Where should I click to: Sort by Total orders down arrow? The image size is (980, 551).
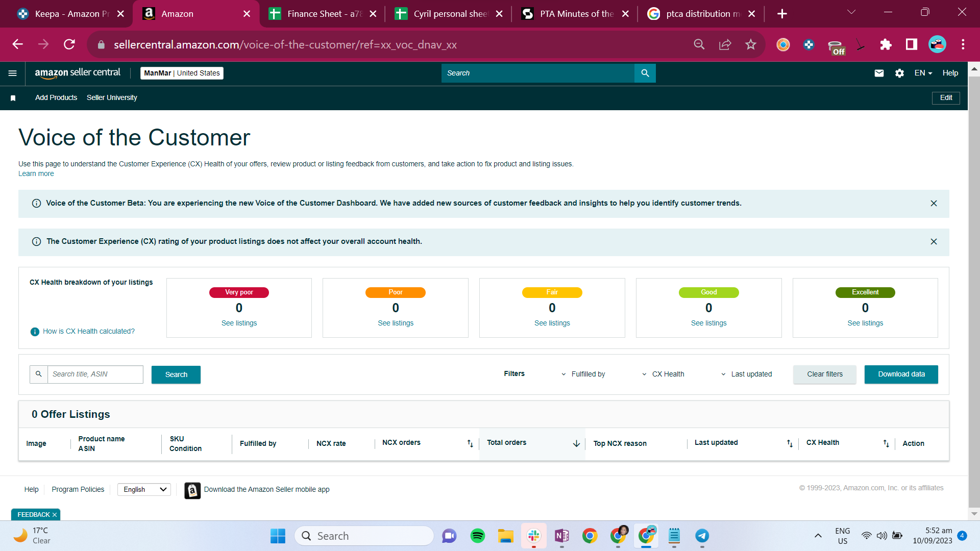[576, 443]
